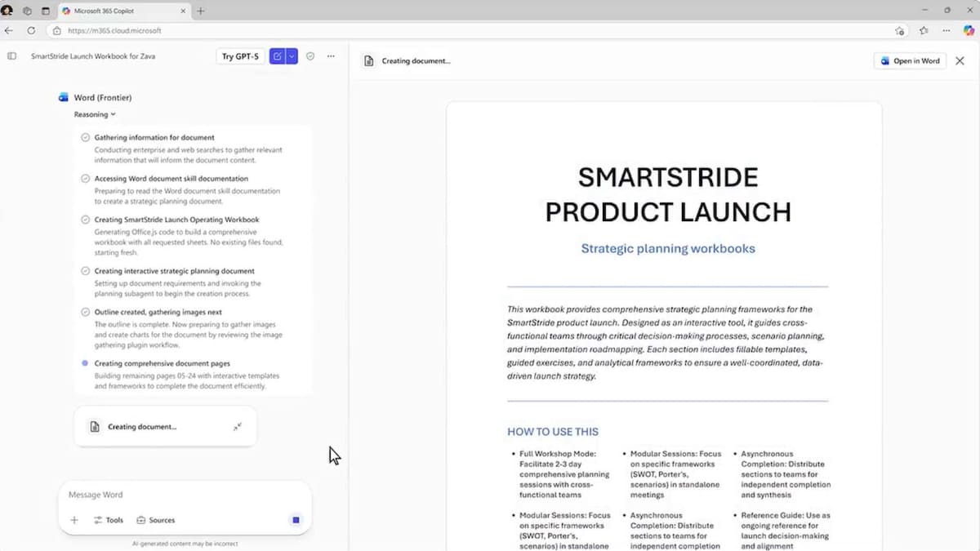Screen dimensions: 980x551
Task: Open the Tools menu in composer
Action: (x=109, y=520)
